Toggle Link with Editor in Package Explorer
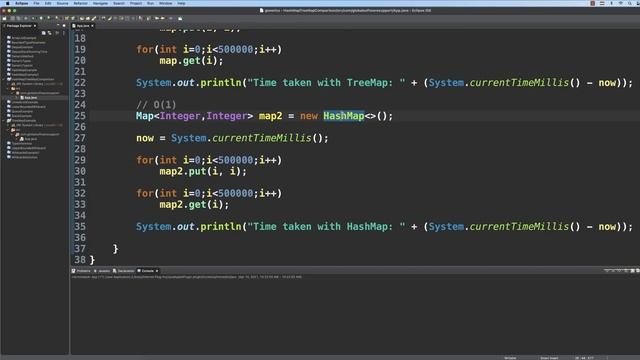Viewport: 640px width, 360px height. [50, 33]
